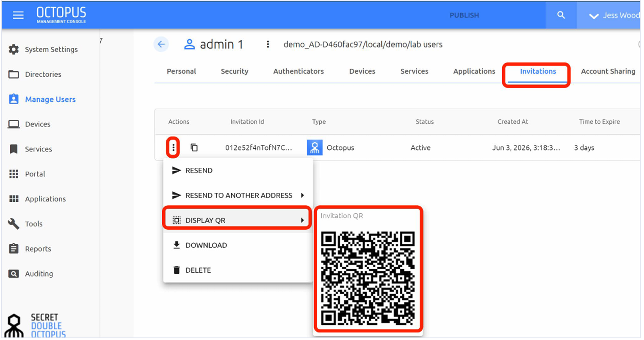Click the Status column header
This screenshot has width=644, height=340.
point(424,122)
